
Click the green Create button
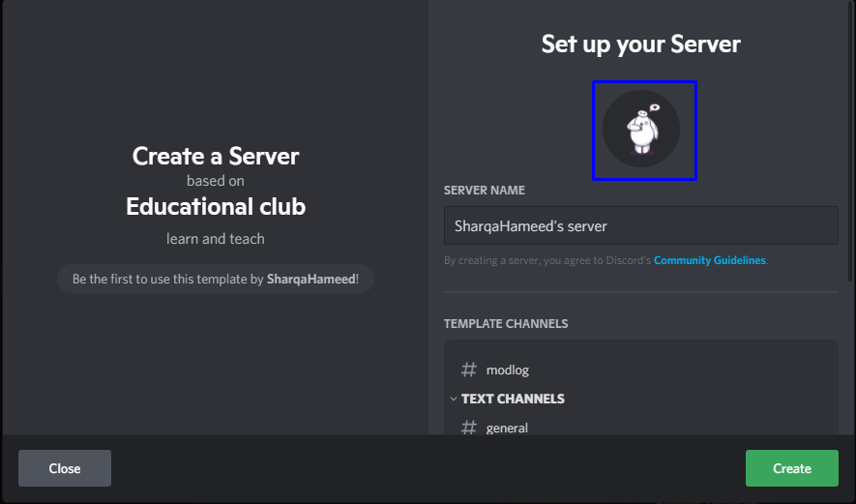pyautogui.click(x=791, y=468)
